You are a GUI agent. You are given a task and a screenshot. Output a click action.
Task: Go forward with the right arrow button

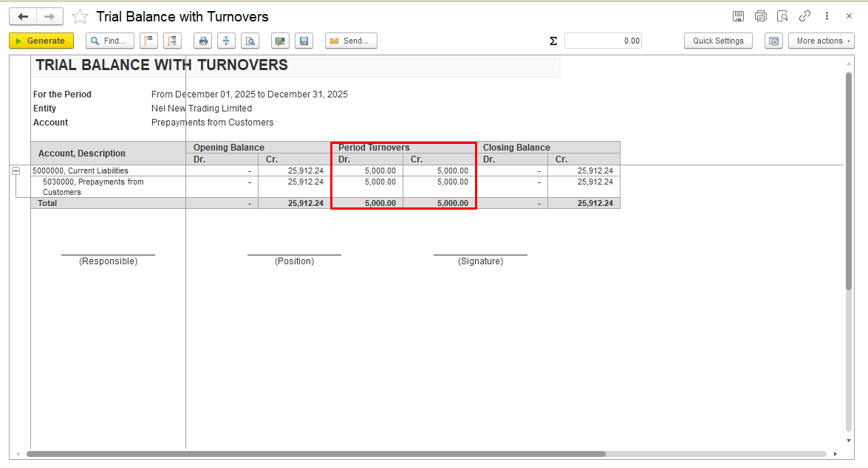pyautogui.click(x=49, y=16)
